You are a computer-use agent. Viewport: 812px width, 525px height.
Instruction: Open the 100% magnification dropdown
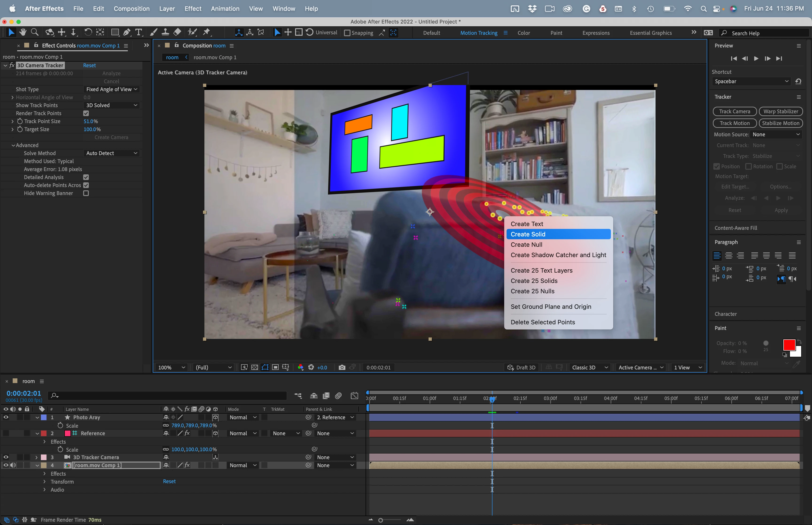pyautogui.click(x=171, y=368)
